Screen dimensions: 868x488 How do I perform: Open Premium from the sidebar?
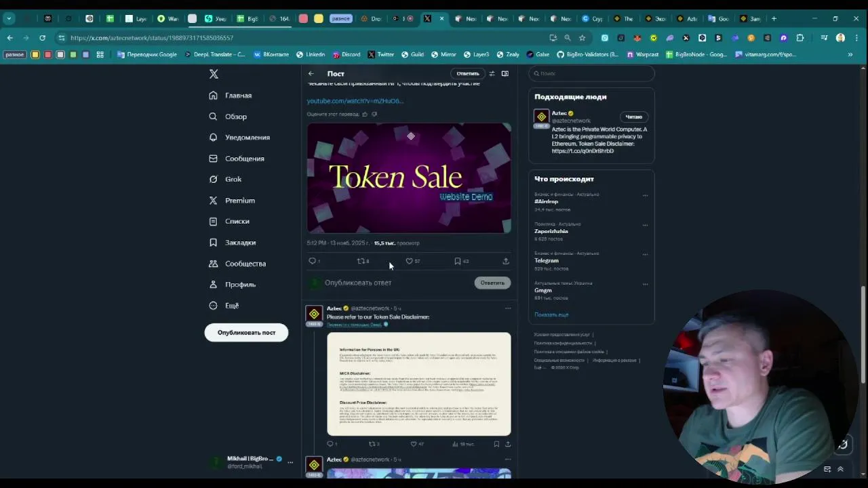(x=232, y=201)
